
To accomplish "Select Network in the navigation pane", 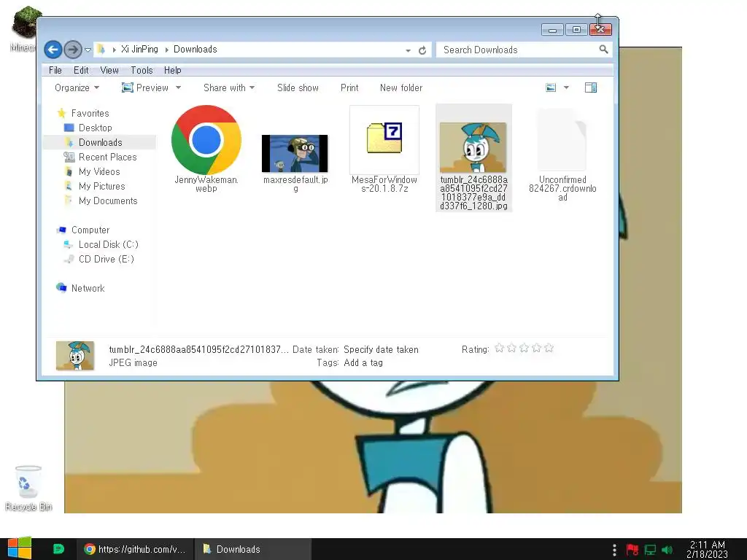I will (88, 288).
